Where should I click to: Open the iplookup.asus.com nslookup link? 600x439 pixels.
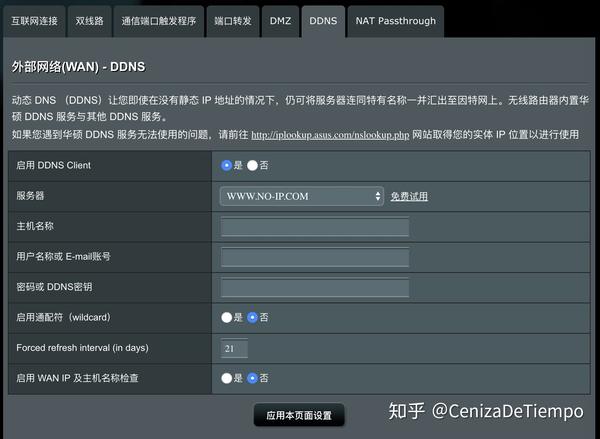pyautogui.click(x=330, y=135)
